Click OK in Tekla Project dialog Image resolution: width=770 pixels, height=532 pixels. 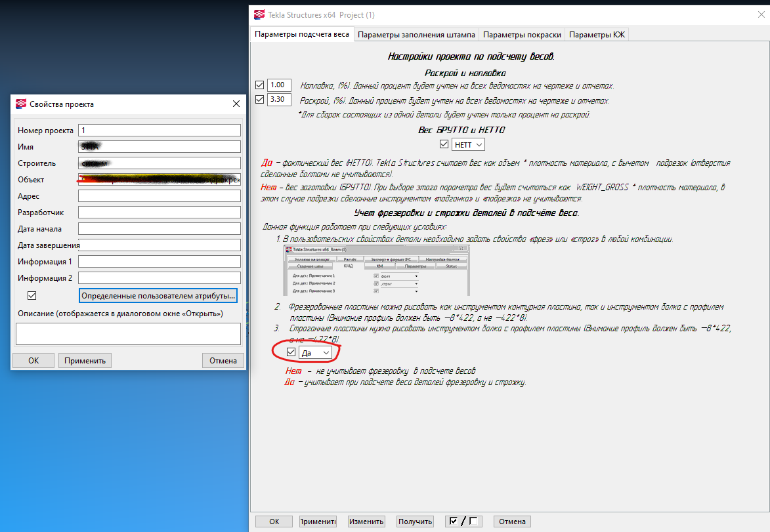click(x=274, y=522)
